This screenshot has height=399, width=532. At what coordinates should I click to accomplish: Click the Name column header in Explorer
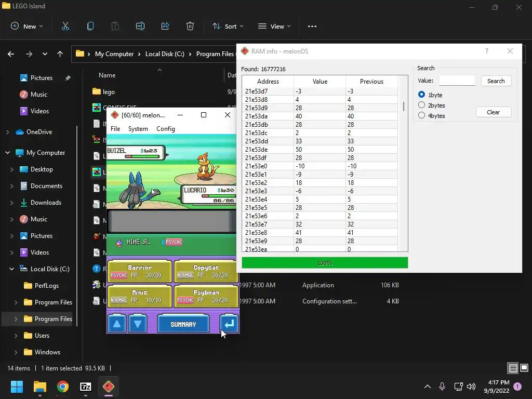tap(107, 75)
